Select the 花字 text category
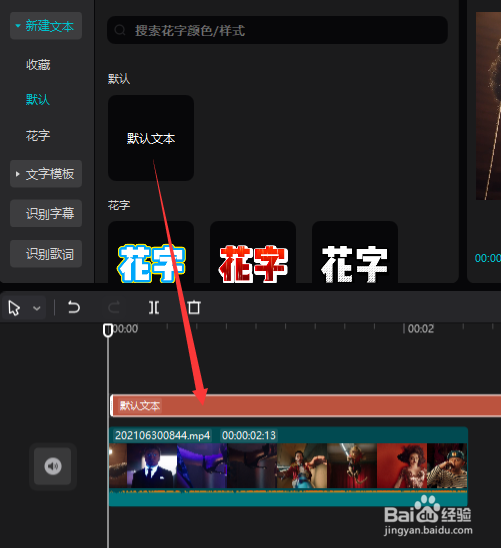This screenshot has width=501, height=548. [38, 136]
